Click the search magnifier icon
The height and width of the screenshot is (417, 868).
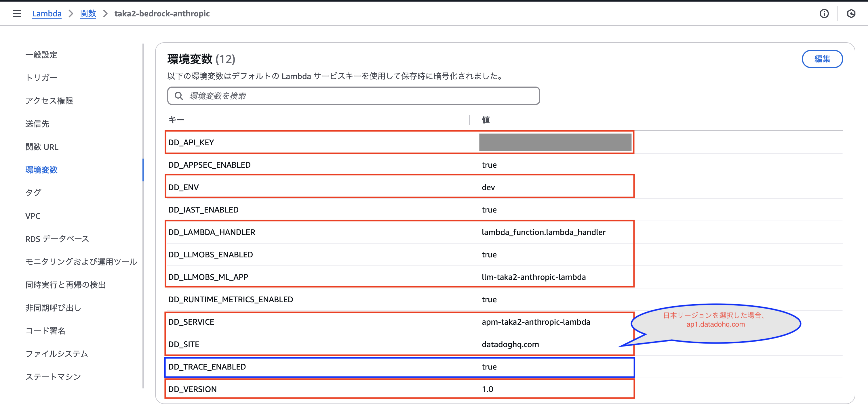tap(179, 96)
